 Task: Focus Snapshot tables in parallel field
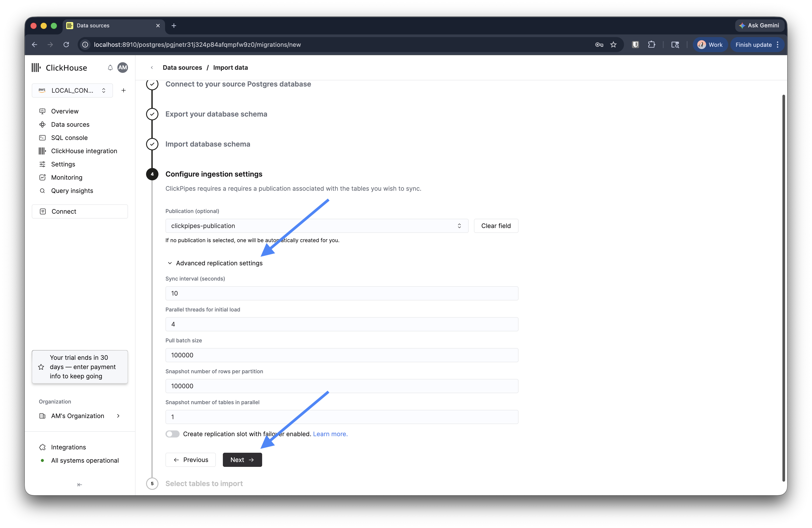click(x=342, y=417)
